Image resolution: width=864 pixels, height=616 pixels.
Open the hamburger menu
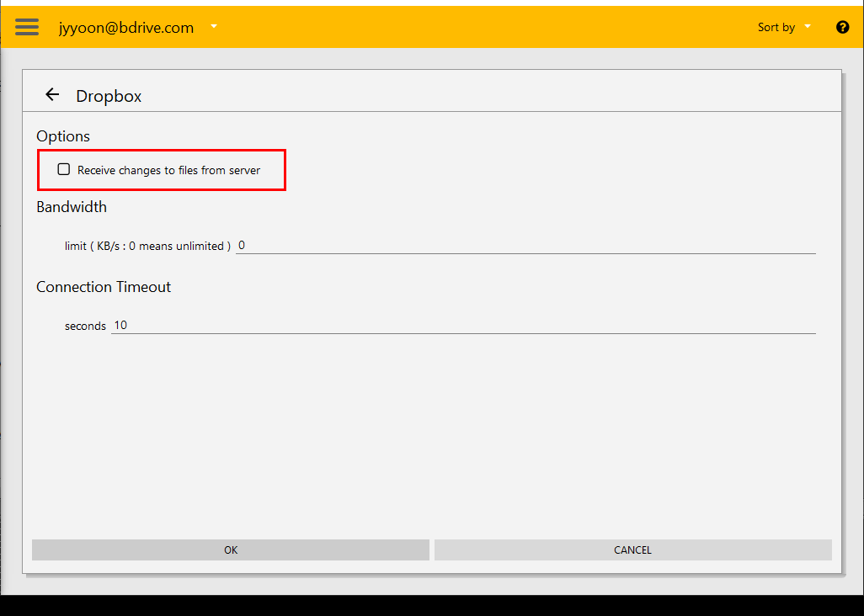click(x=27, y=27)
